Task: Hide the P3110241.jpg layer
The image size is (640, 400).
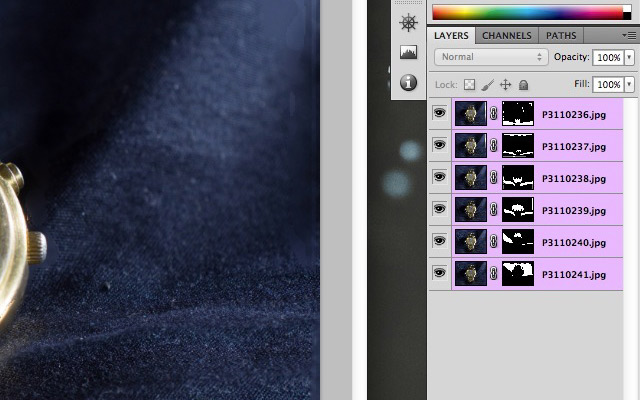Action: pos(440,273)
